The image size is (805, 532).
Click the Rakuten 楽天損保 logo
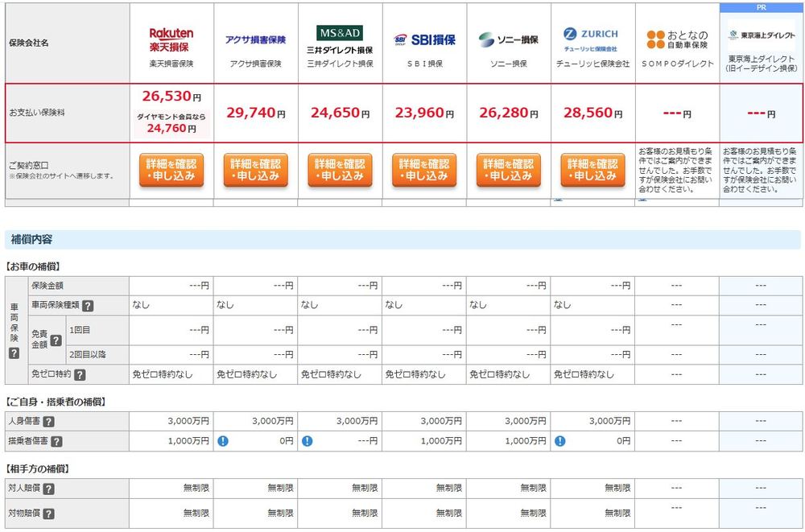pyautogui.click(x=171, y=39)
